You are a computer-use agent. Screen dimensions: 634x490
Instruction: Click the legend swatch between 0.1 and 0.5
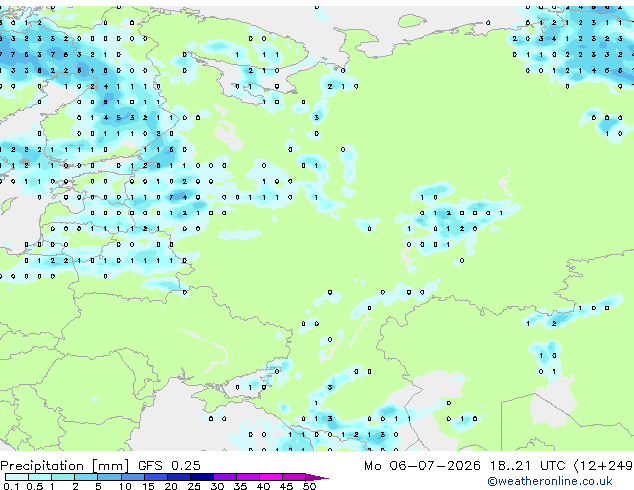pyautogui.click(x=17, y=477)
